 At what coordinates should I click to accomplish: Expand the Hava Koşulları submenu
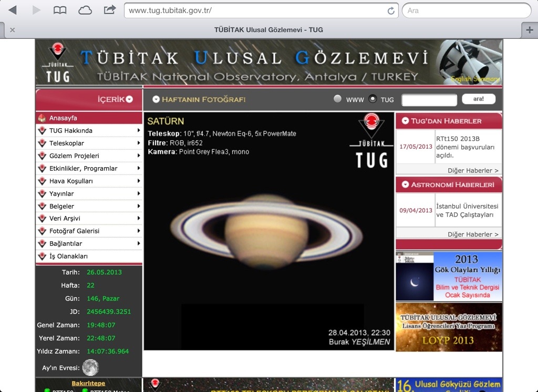[139, 181]
